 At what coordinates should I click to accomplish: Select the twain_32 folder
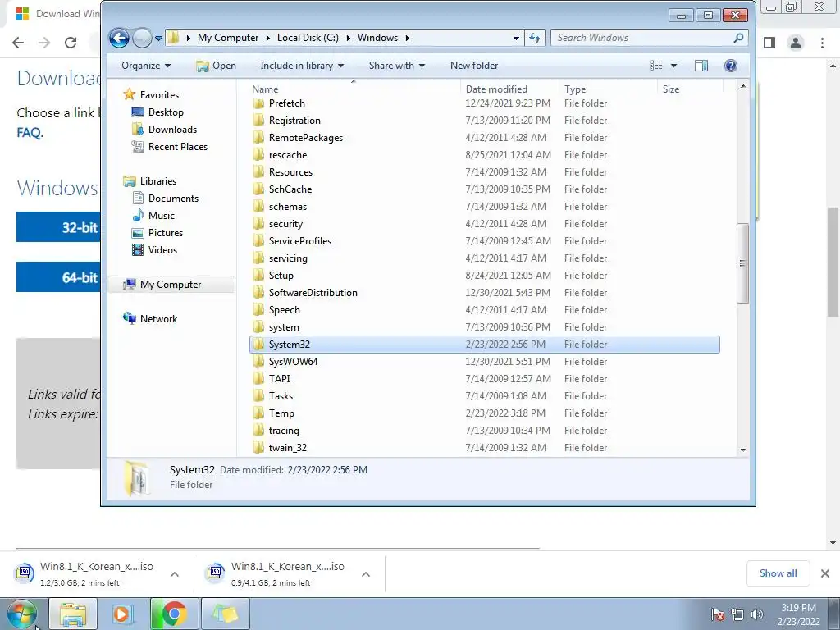point(288,447)
